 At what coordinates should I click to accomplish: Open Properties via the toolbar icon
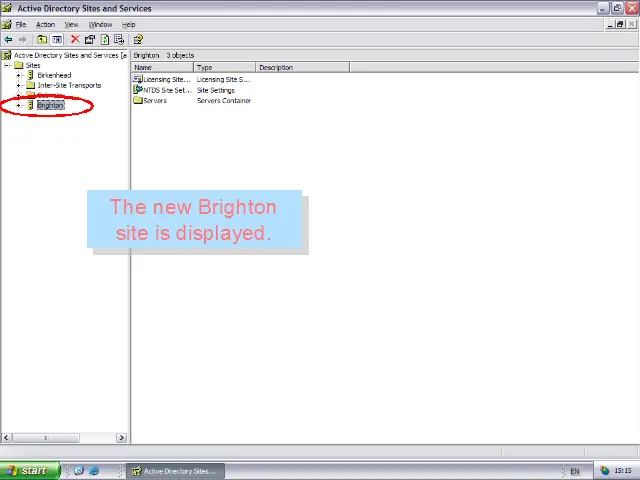click(x=90, y=40)
